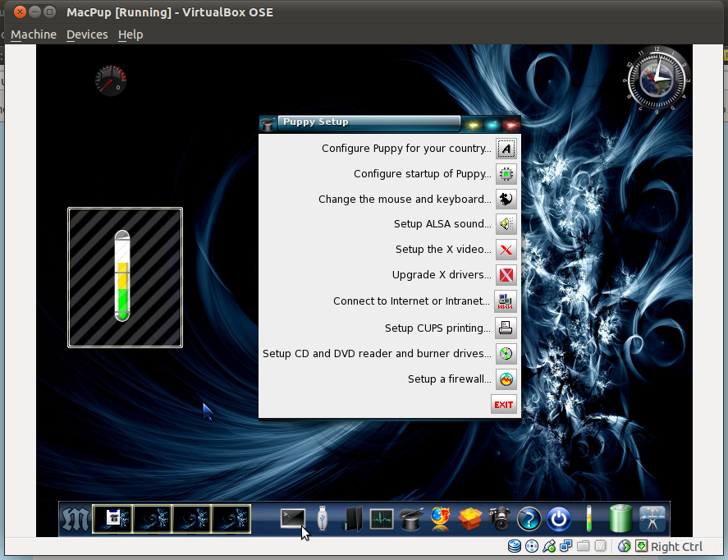Open the country configuration icon in Puppy Setup
The image size is (728, 560).
click(504, 148)
